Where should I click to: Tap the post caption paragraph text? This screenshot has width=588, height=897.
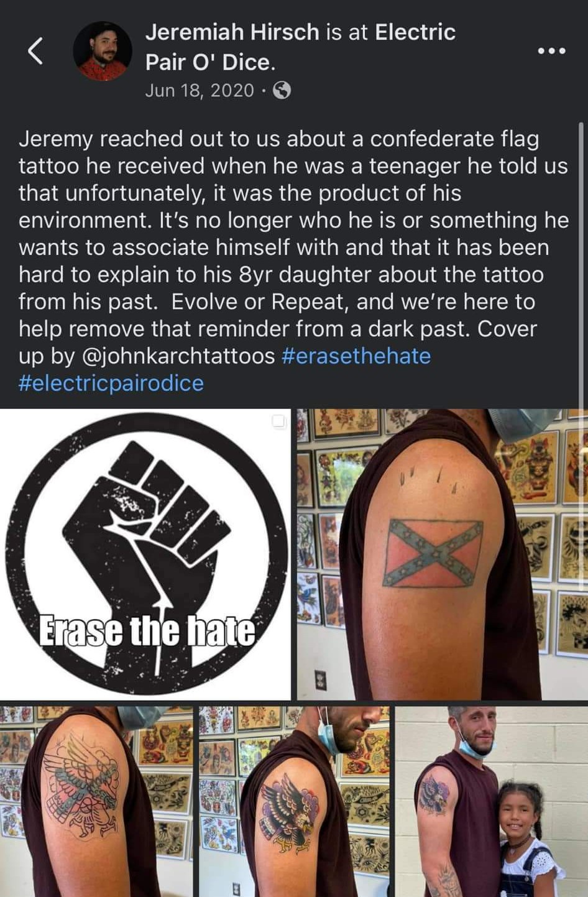click(x=293, y=261)
